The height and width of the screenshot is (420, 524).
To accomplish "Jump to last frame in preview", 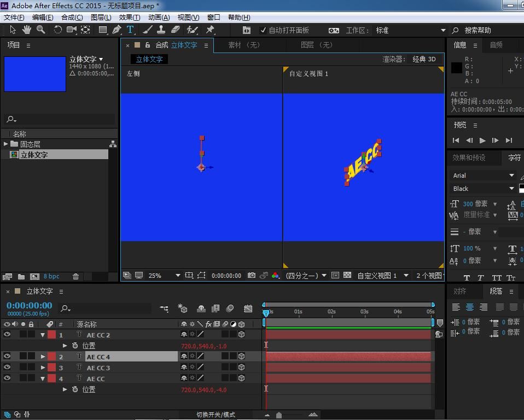I will click(509, 141).
